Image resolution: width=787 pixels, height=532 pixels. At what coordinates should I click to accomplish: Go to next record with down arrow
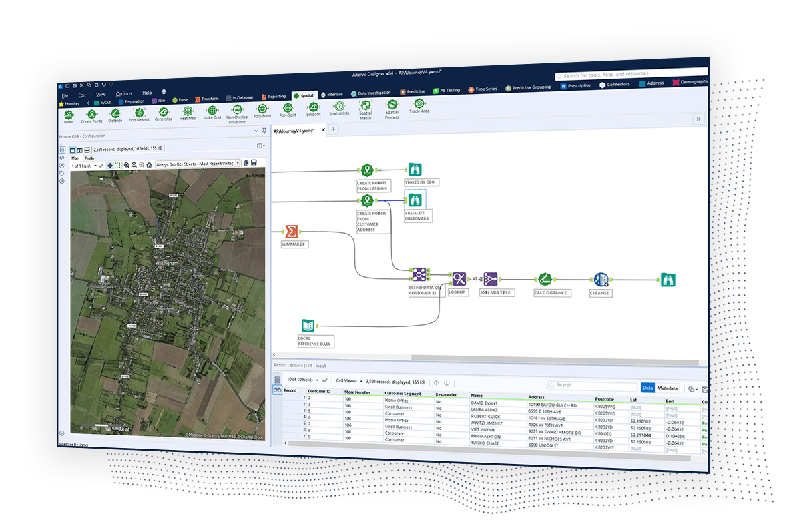click(x=446, y=383)
